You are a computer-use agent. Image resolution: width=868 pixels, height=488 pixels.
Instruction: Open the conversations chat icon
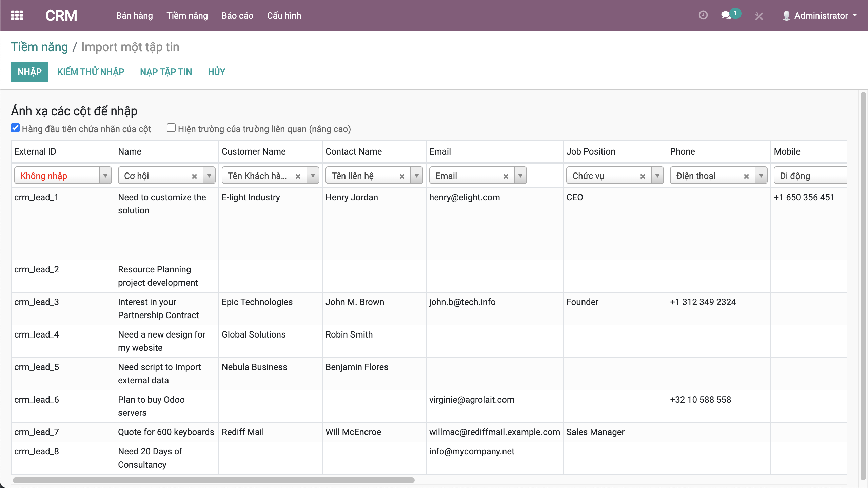tap(726, 15)
